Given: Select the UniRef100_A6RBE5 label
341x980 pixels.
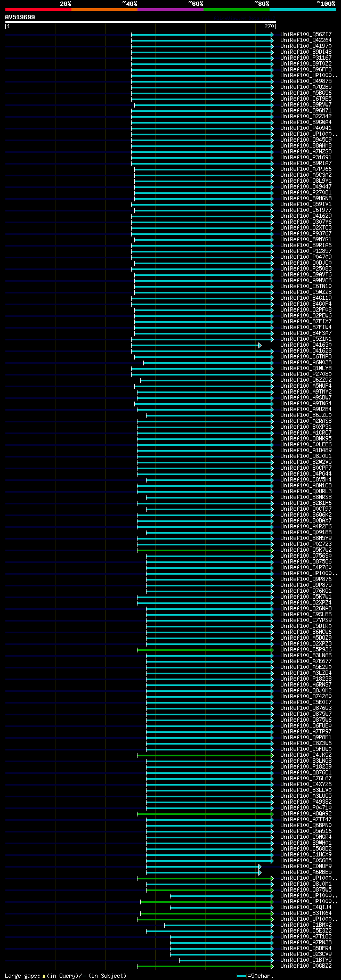Looking at the screenshot, I should tap(306, 872).
